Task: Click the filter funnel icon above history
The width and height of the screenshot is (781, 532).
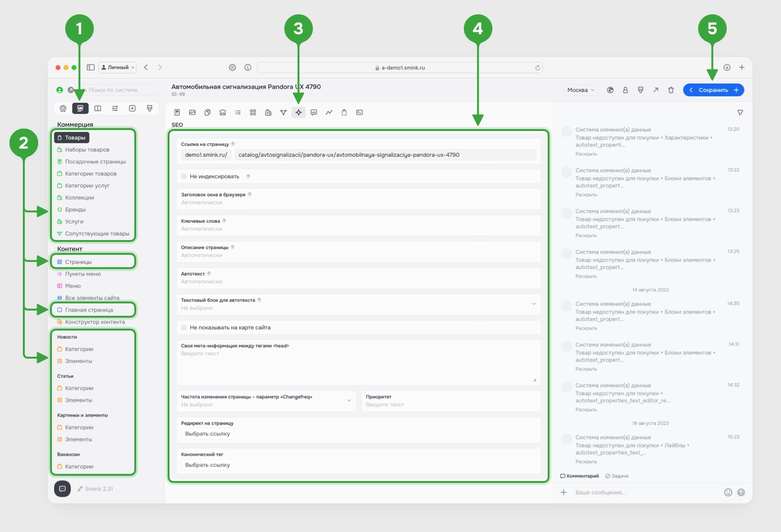Action: 740,112
